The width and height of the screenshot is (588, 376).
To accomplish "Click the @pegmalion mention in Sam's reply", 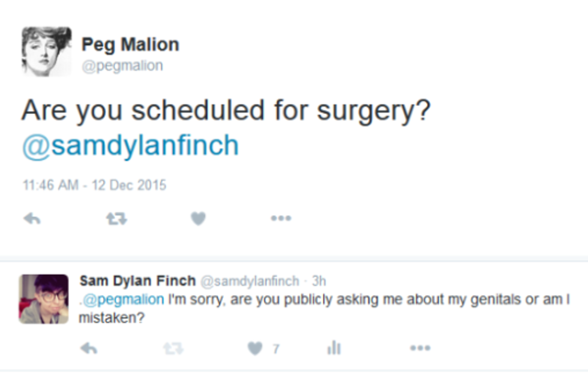I will 122,299.
